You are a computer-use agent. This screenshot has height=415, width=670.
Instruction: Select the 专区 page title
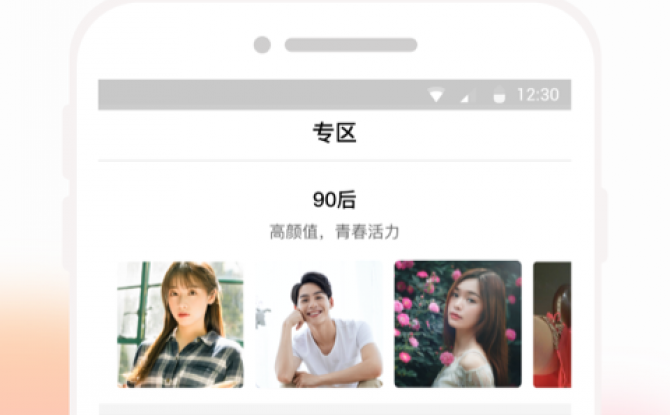click(335, 132)
